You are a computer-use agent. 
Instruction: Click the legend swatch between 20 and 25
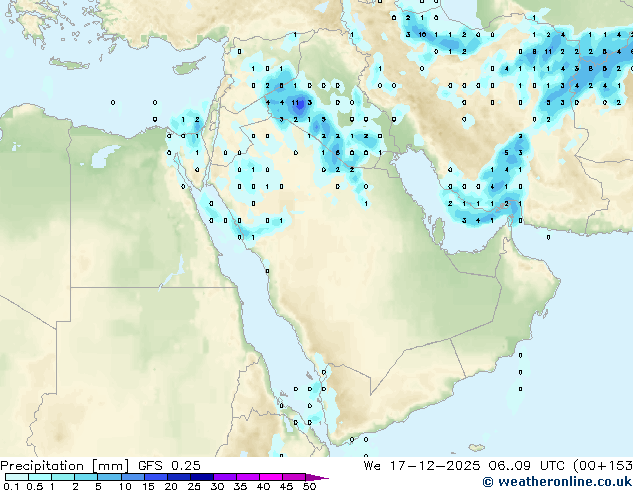(x=179, y=477)
